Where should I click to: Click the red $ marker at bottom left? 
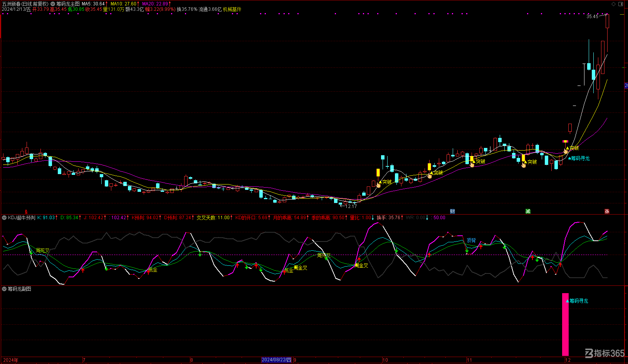click(26, 211)
